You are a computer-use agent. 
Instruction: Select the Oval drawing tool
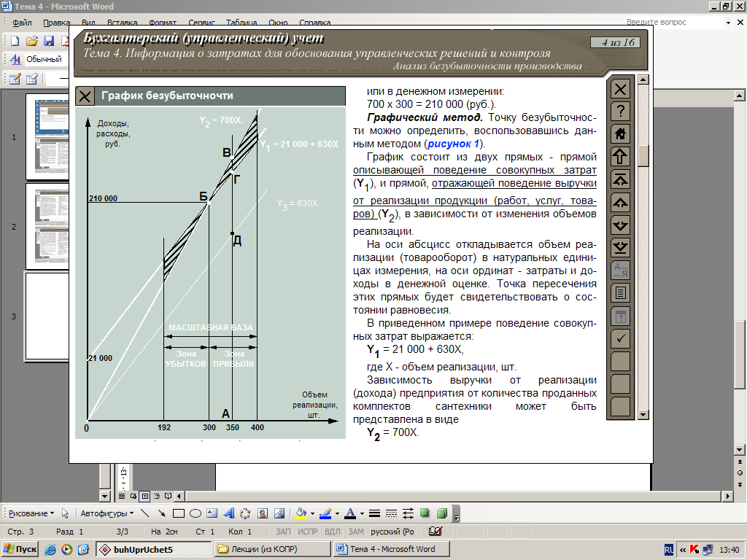(196, 513)
